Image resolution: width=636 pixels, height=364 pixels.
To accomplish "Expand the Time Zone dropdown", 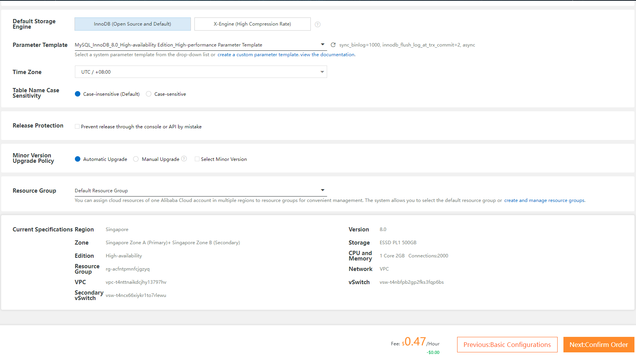I will 322,72.
